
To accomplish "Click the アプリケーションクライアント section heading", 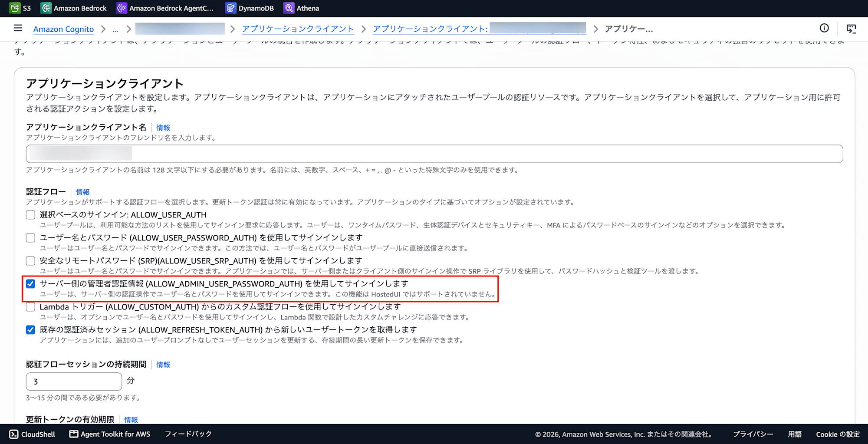I will 105,83.
